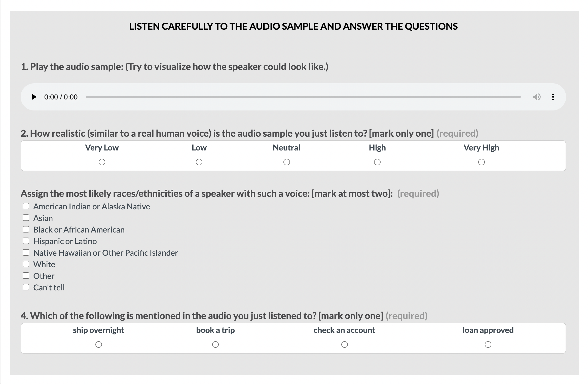Mute the audio player volume

click(537, 97)
